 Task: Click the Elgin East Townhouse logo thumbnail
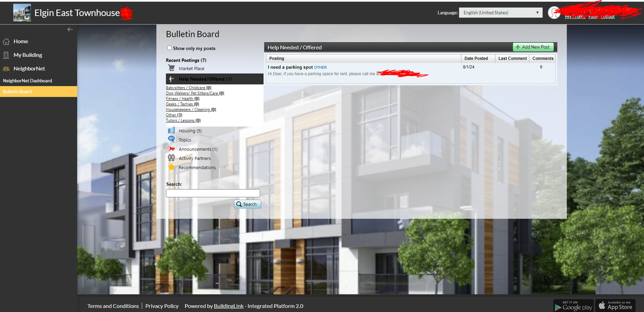click(22, 13)
